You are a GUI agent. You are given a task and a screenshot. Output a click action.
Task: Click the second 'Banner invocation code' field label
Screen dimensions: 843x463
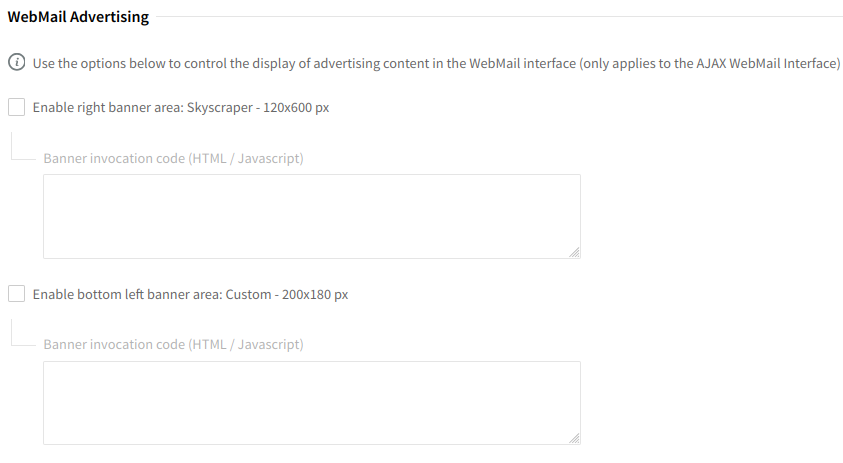114,344
